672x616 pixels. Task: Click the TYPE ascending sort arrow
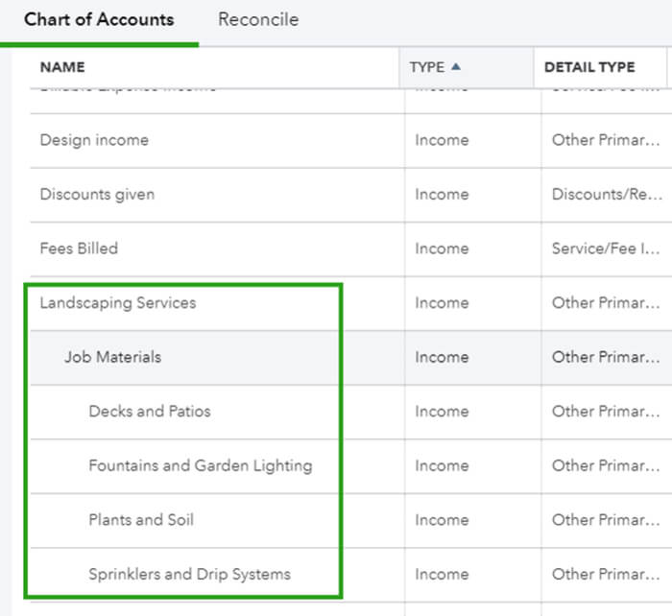(x=456, y=66)
